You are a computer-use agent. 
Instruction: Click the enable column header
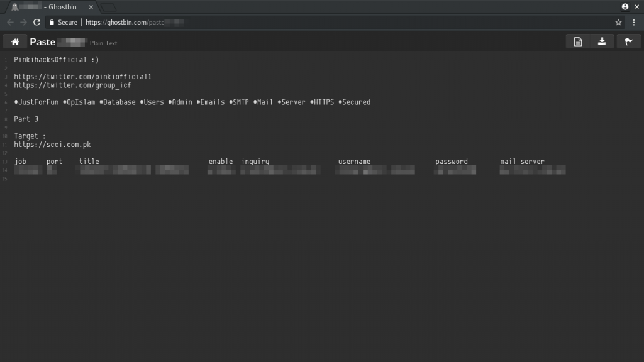pyautogui.click(x=221, y=162)
